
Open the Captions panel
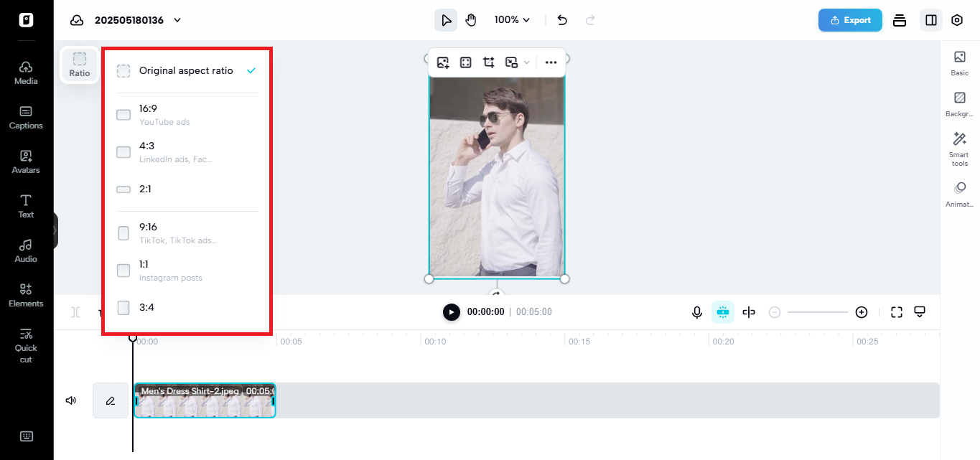[26, 117]
